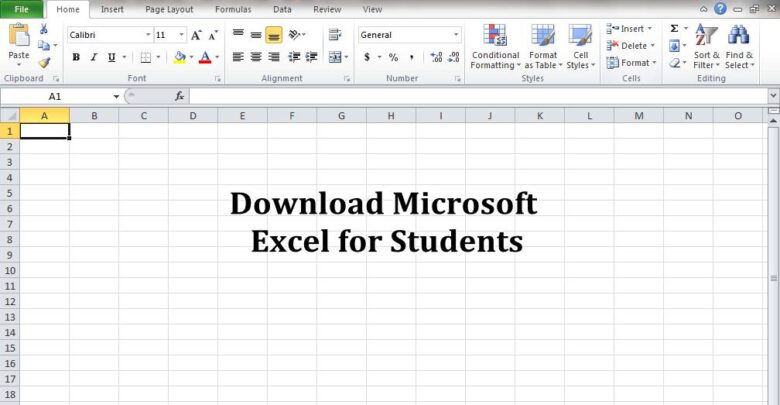Open Font dialog launcher
Image resolution: width=780 pixels, height=405 pixels.
tap(217, 79)
